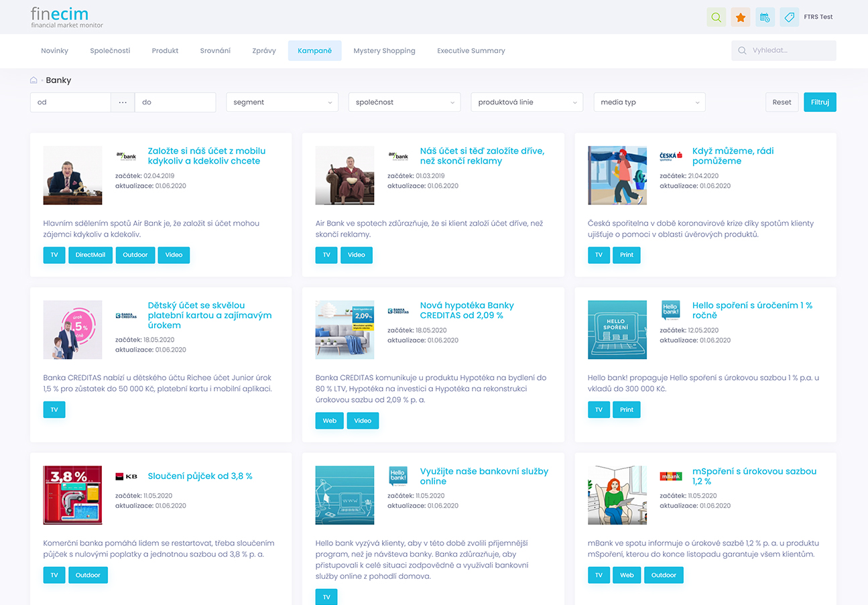This screenshot has height=605, width=868.
Task: Click TV tag on the Dětský účet card
Action: (x=54, y=409)
